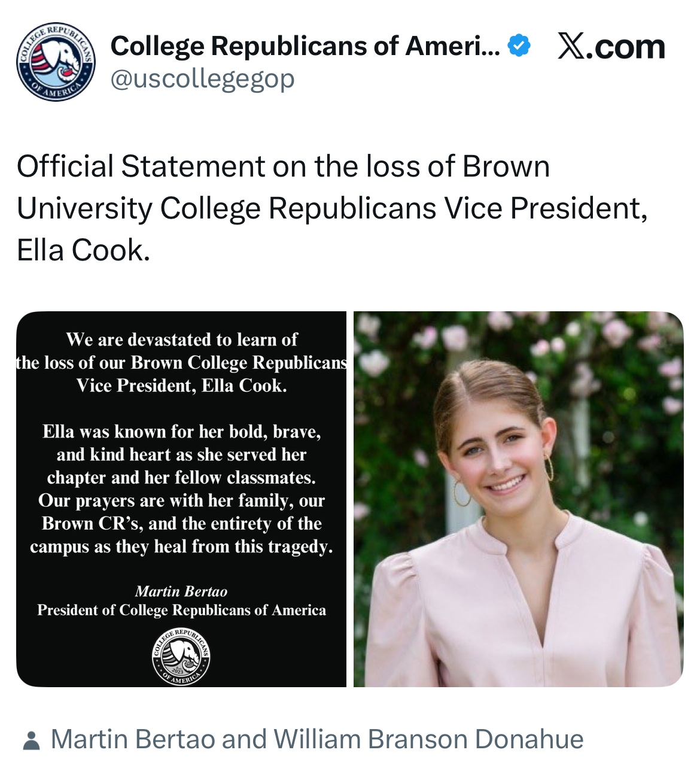
Task: Open the @uscollegegop handle
Action: [x=202, y=78]
